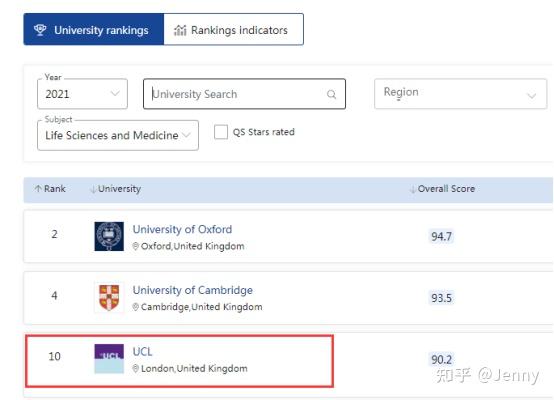Click the chart icon in Rankings indicators
This screenshot has width=554, height=400.
click(x=180, y=30)
